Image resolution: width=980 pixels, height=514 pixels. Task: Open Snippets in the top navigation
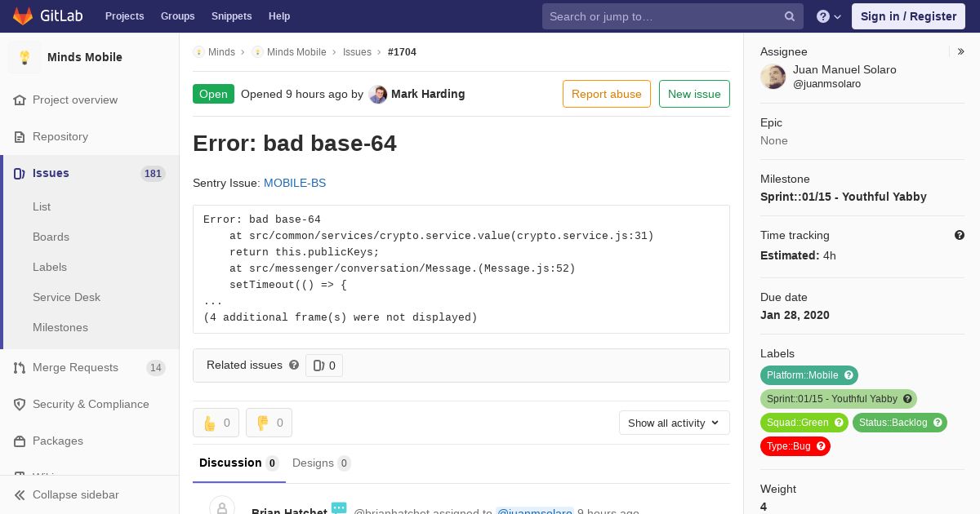click(x=232, y=16)
